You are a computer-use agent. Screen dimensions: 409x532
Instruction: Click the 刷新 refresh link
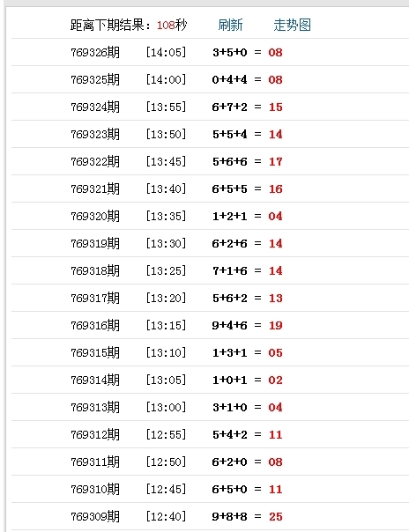[230, 26]
